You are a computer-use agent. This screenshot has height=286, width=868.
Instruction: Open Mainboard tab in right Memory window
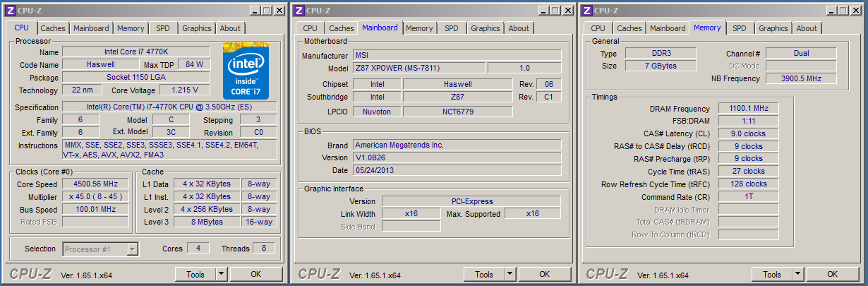[668, 28]
